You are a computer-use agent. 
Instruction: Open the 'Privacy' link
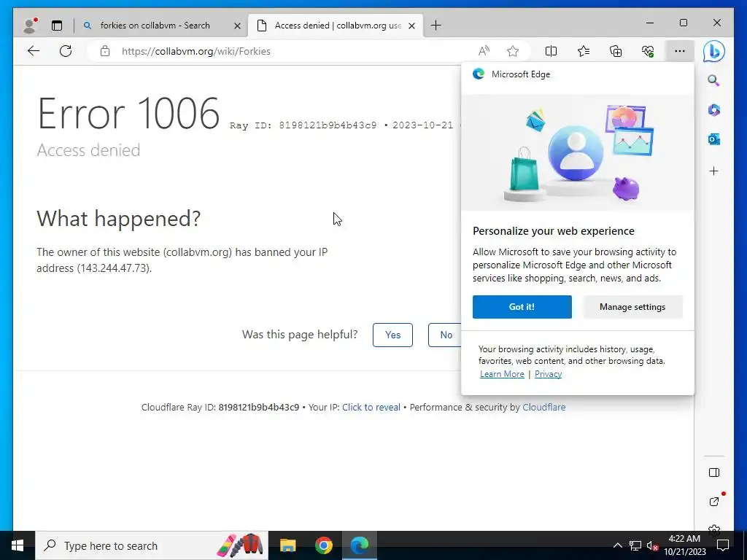pos(548,374)
